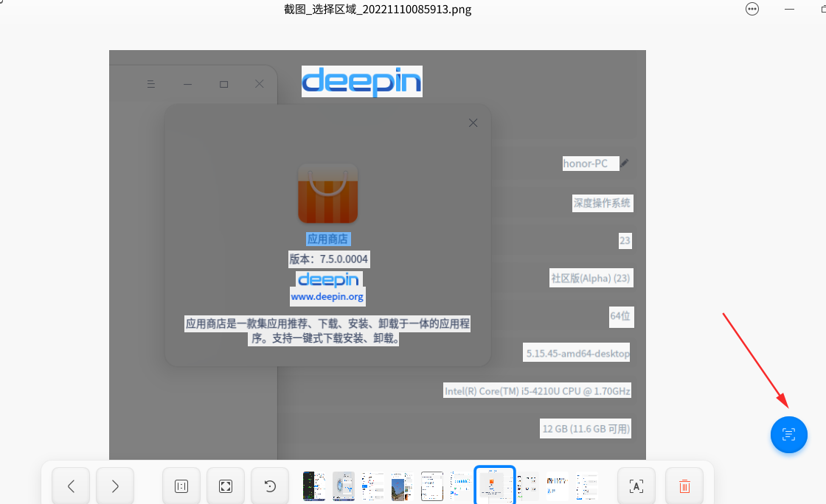Delete the current screenshot

pos(684,486)
